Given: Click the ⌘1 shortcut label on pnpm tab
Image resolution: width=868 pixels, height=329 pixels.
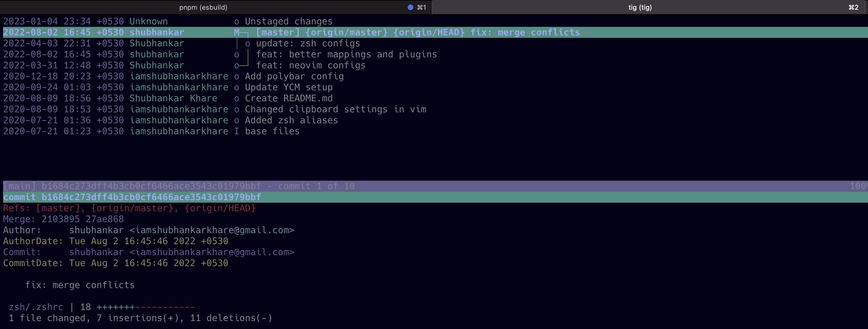Looking at the screenshot, I should coord(421,7).
